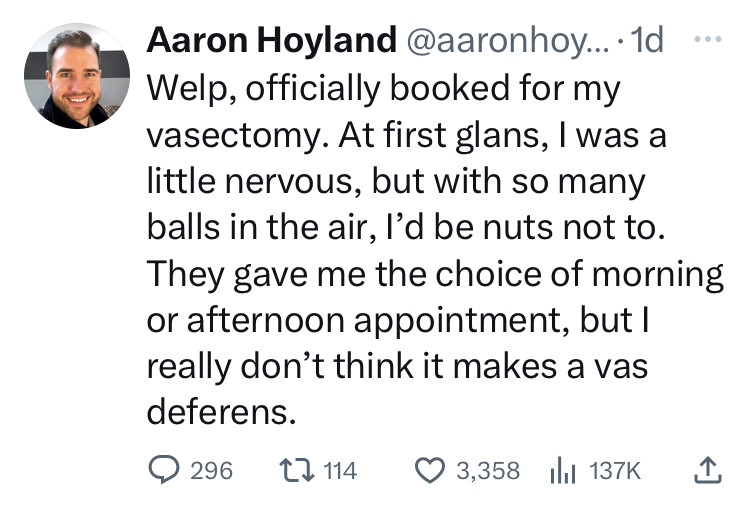This screenshot has height=510, width=750.
Task: Share the tweet using the upload arrow icon
Action: tap(707, 470)
